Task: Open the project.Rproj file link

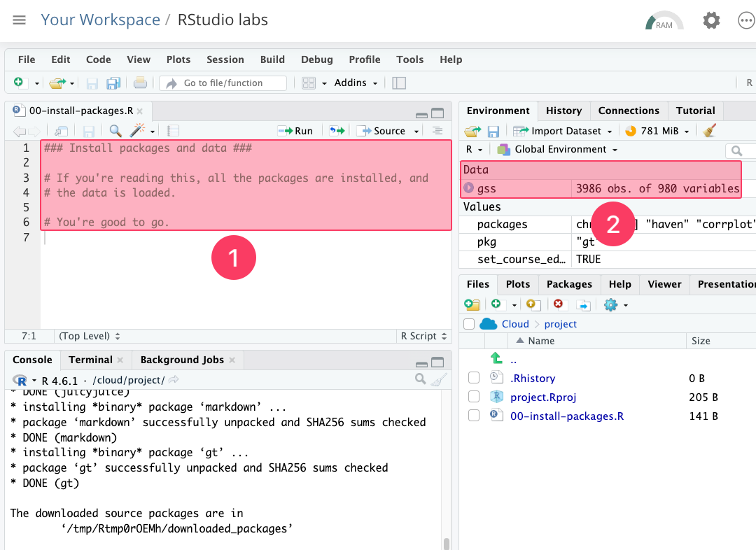Action: (x=543, y=397)
